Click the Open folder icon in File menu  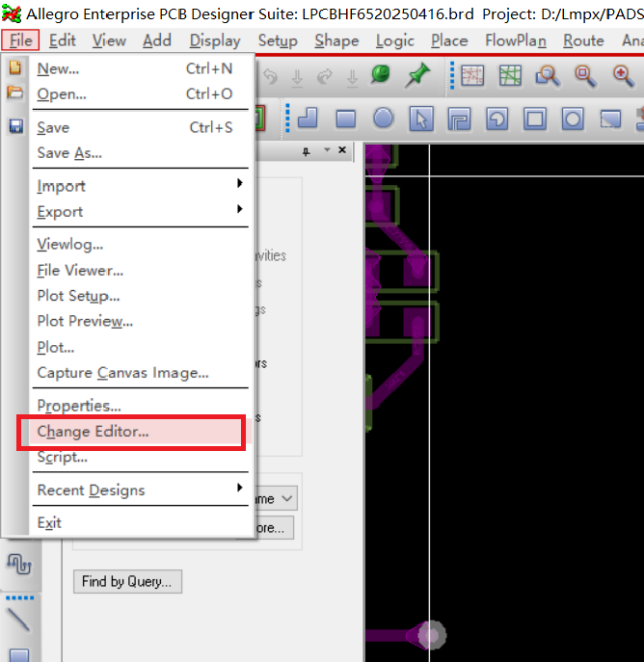(14, 93)
